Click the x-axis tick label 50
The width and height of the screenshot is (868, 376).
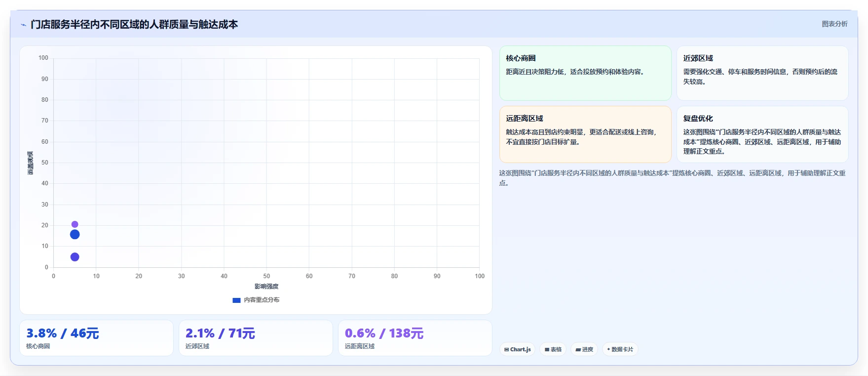pos(266,276)
